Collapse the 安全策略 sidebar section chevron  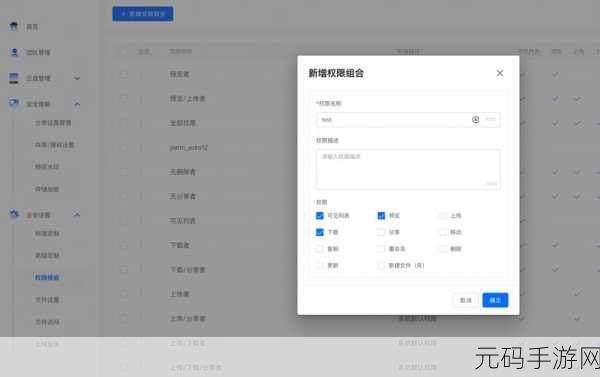pos(77,104)
